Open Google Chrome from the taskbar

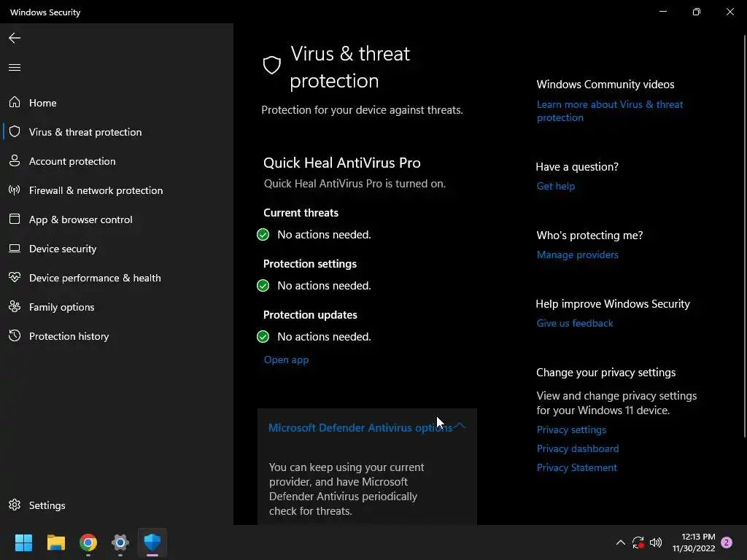click(88, 542)
